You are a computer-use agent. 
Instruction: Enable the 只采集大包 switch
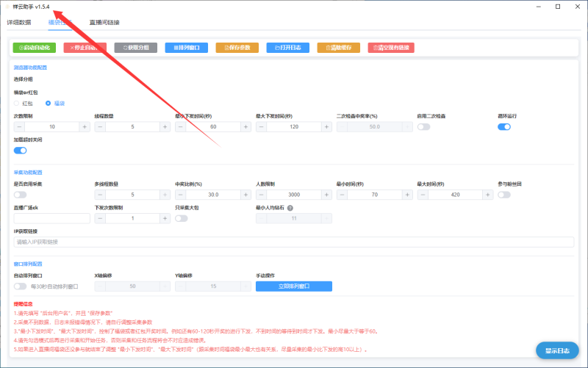coord(182,218)
